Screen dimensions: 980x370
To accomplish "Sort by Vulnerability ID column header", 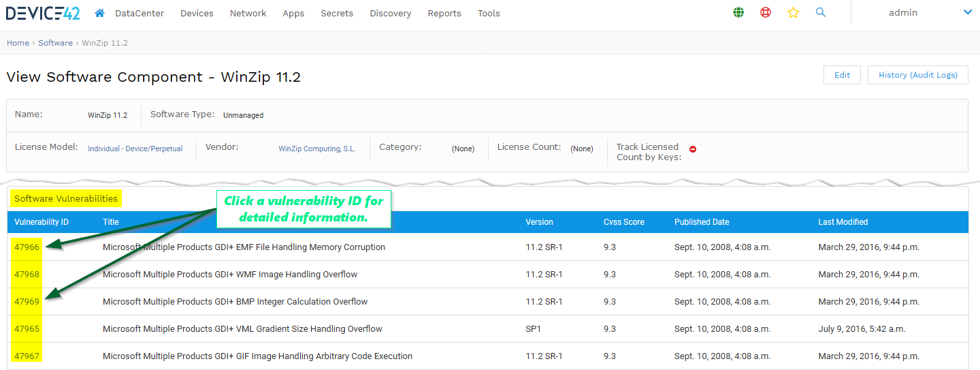I will pyautogui.click(x=42, y=222).
